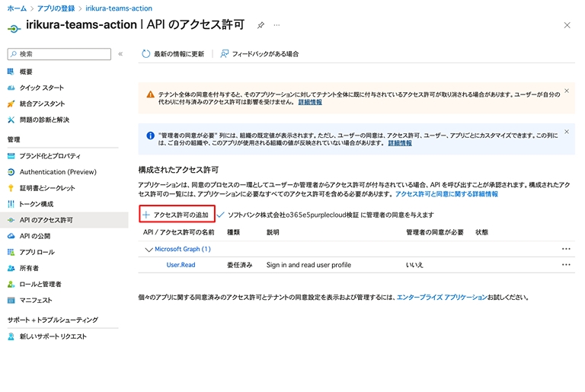Screen dimensions: 585x392
Task: Open アクセス許可と同意に関する詳細情報 link
Action: pyautogui.click(x=446, y=194)
